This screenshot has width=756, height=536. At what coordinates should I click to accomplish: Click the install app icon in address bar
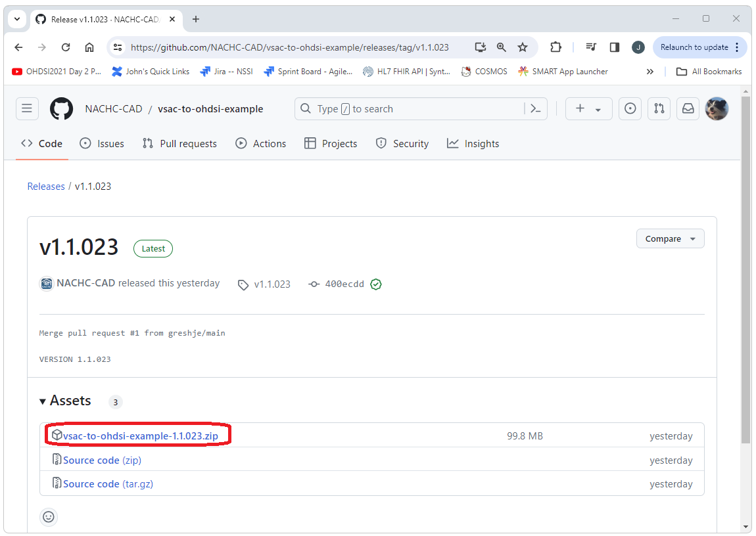pos(480,47)
